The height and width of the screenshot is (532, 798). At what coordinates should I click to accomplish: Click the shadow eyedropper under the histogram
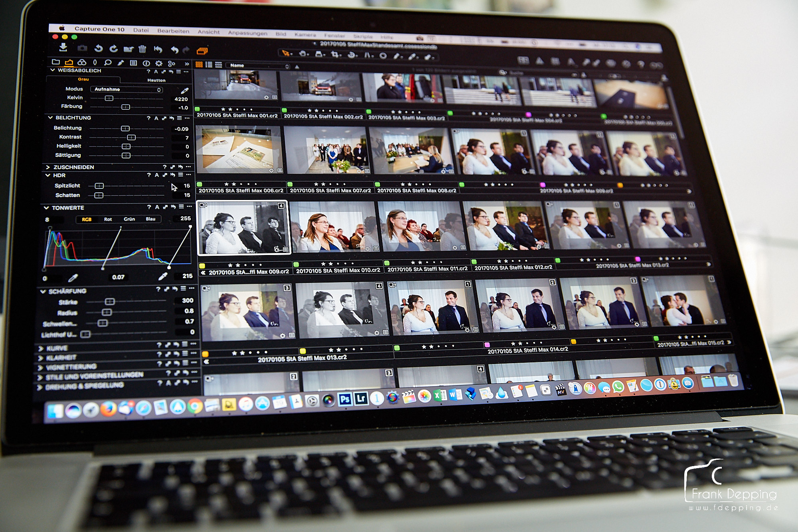pyautogui.click(x=73, y=278)
